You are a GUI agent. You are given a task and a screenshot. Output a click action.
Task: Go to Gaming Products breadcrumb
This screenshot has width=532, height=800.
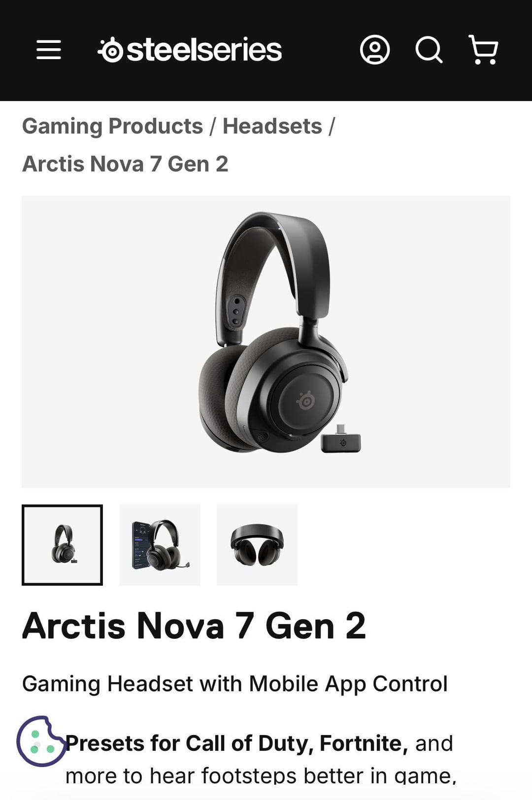(112, 126)
